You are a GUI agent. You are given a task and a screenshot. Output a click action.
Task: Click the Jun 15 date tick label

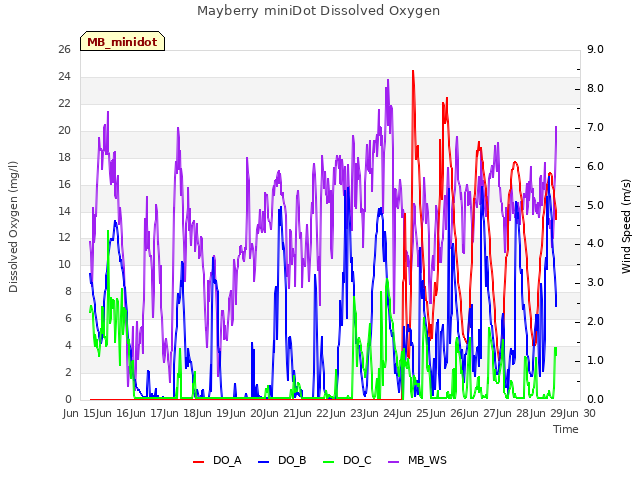click(80, 413)
